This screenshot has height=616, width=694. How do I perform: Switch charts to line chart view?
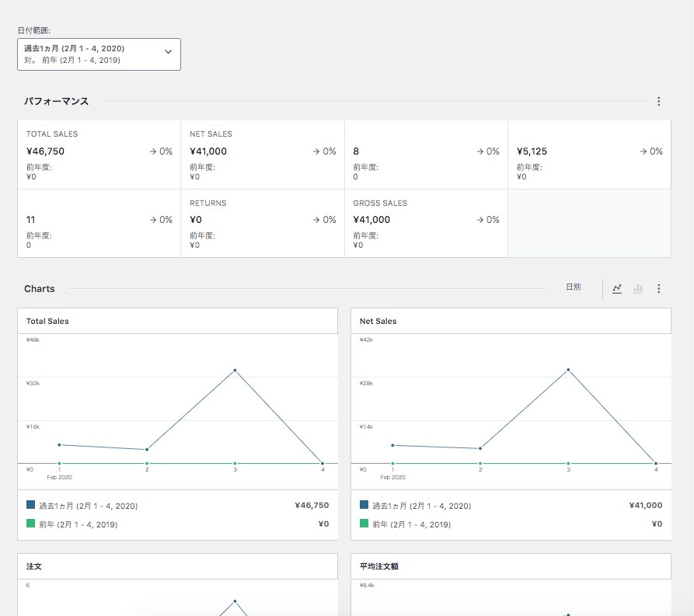(617, 288)
